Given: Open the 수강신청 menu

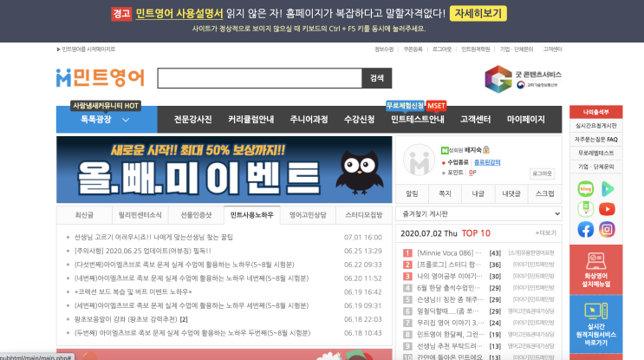Looking at the screenshot, I should tap(360, 120).
